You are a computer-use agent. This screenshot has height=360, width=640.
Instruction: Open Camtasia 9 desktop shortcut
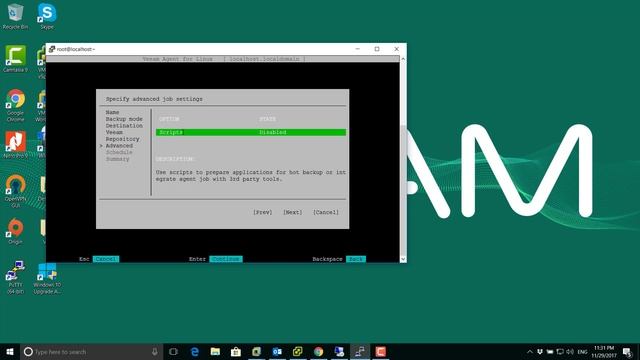(x=15, y=59)
